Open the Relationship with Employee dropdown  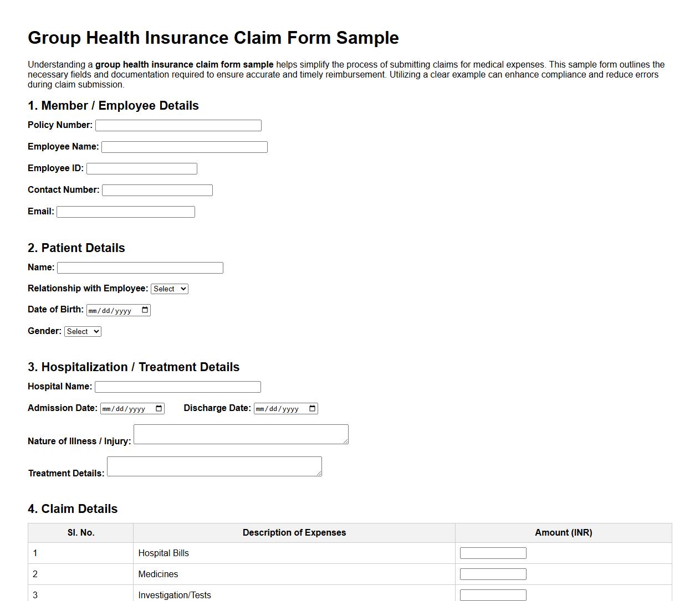[170, 289]
